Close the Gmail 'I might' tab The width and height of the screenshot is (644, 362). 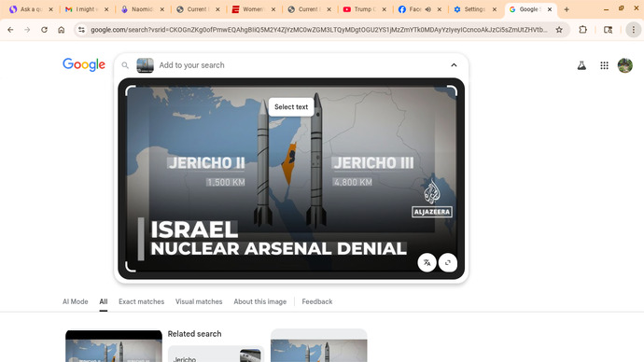pyautogui.click(x=106, y=9)
